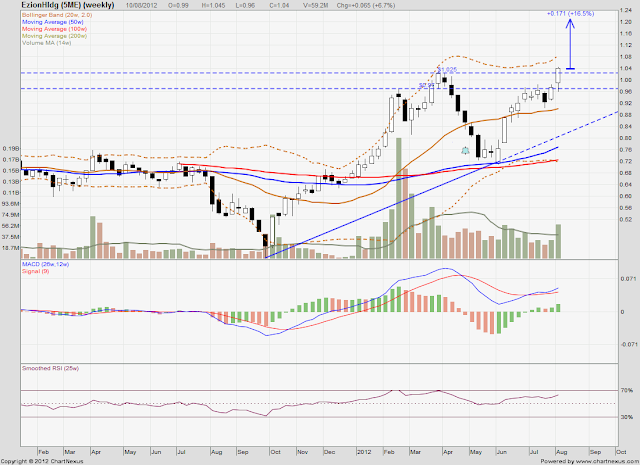This screenshot has width=640, height=465.
Task: Click the open price value O=0.99
Action: click(178, 6)
